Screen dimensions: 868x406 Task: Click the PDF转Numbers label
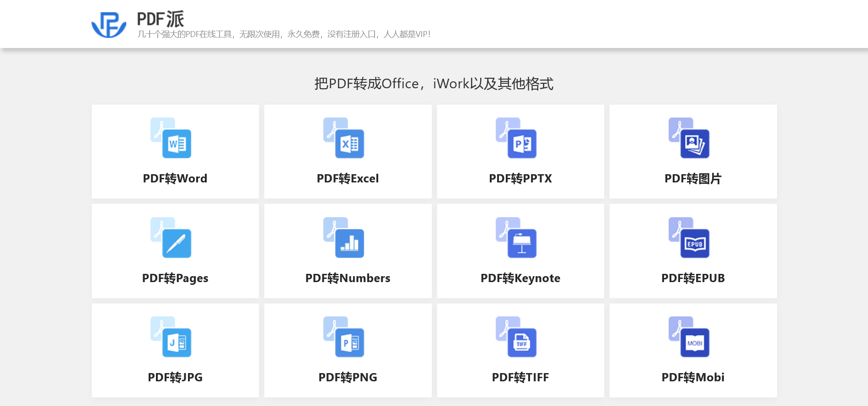348,278
